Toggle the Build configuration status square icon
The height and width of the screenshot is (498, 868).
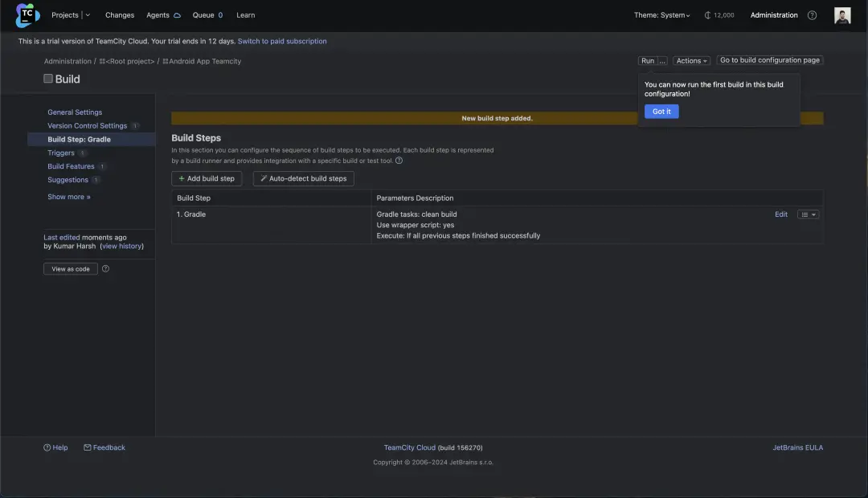click(x=48, y=79)
